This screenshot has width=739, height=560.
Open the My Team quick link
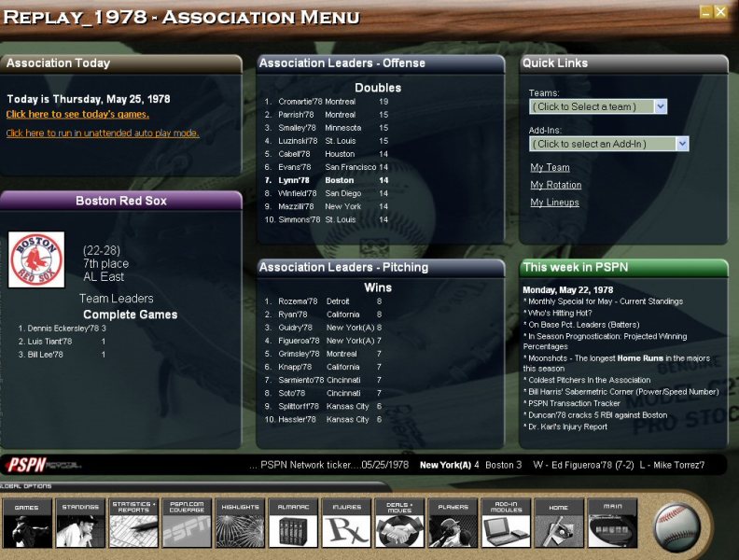tap(550, 168)
